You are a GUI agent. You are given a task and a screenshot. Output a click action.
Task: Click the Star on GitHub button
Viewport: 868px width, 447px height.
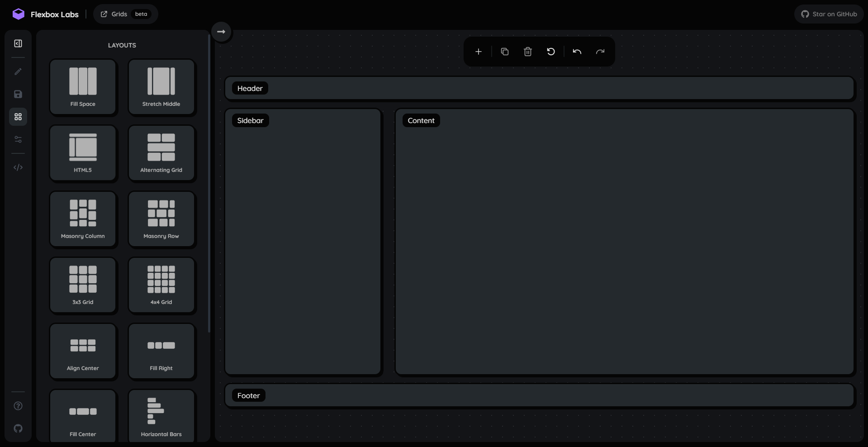pyautogui.click(x=829, y=14)
